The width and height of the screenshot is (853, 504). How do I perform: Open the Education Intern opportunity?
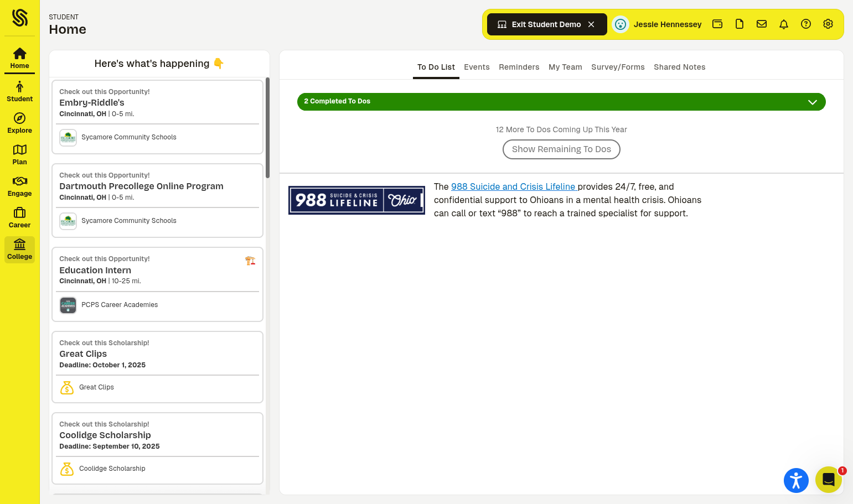click(x=157, y=284)
